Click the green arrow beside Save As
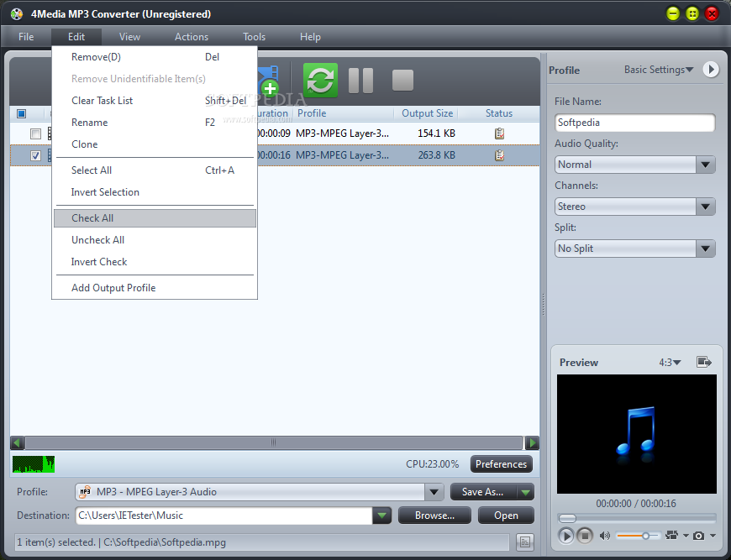 [x=525, y=492]
